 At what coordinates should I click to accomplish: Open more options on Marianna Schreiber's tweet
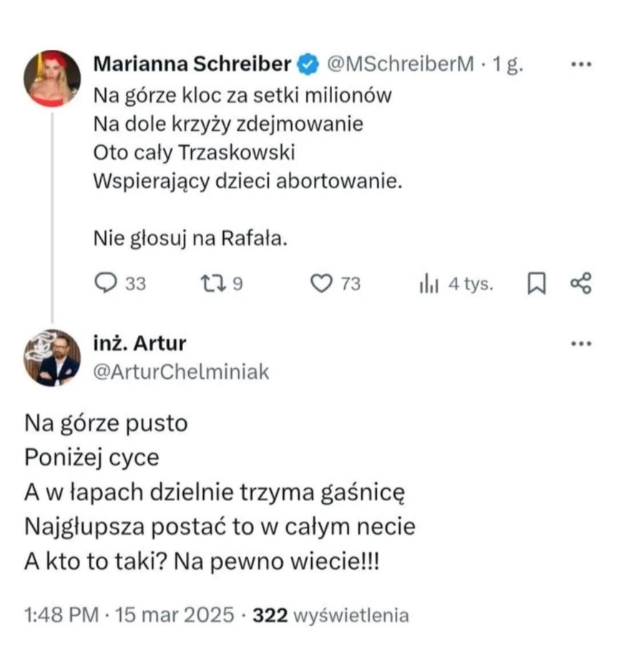(580, 64)
